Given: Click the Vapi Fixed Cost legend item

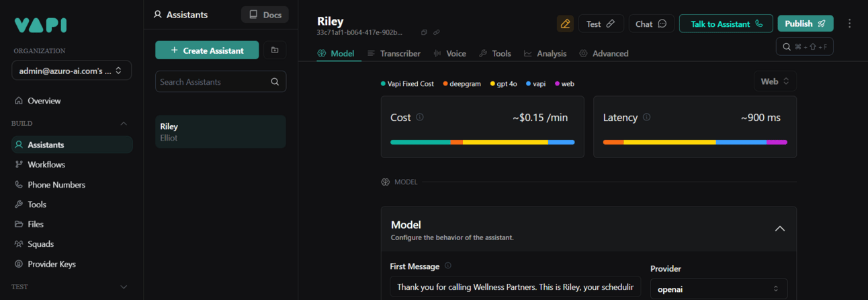Looking at the screenshot, I should click(x=407, y=84).
